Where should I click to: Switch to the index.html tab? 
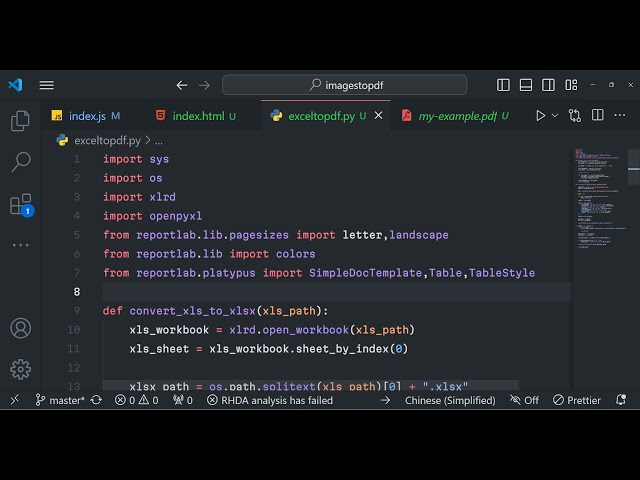(x=198, y=116)
